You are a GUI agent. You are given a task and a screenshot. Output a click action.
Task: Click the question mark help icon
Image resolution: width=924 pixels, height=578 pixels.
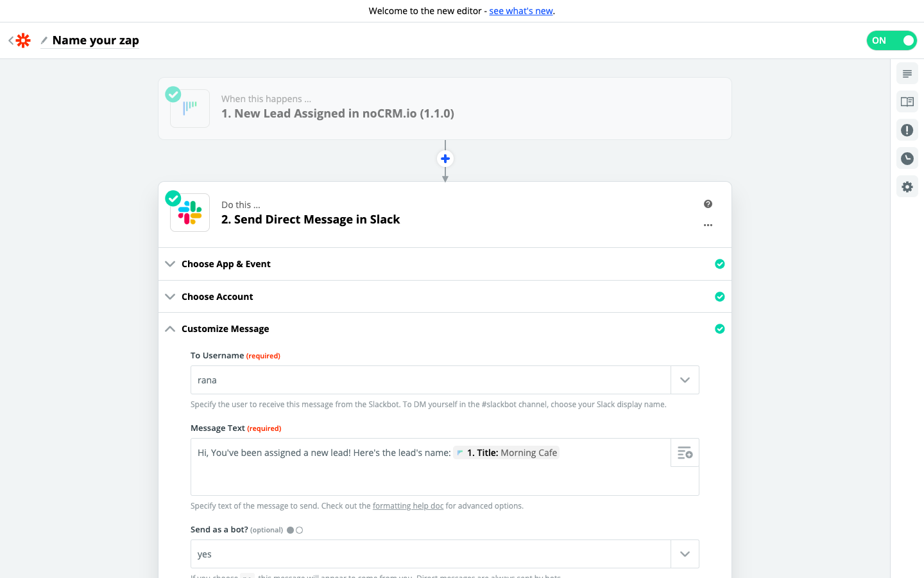pos(708,204)
